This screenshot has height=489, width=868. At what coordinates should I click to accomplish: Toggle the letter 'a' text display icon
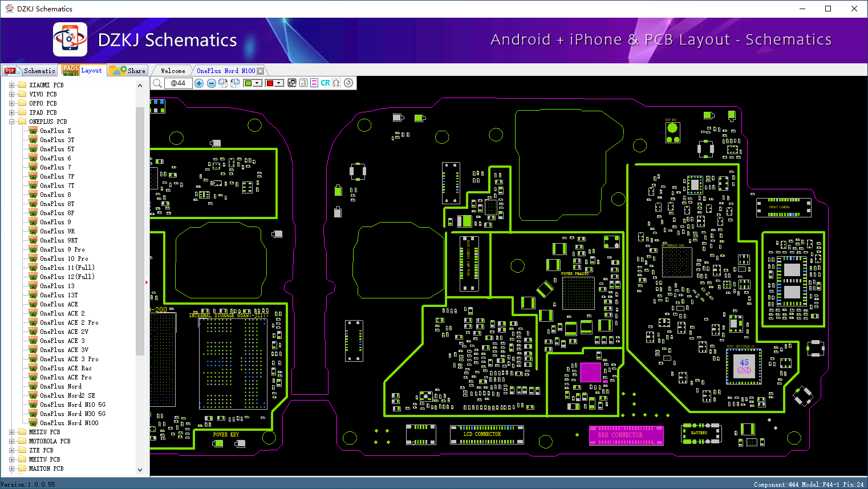pos(303,83)
